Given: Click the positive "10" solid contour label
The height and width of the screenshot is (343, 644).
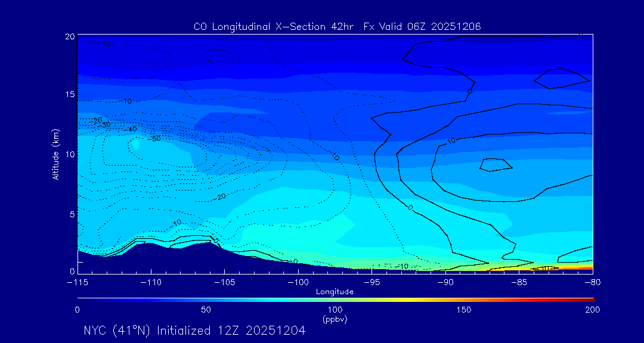Looking at the screenshot, I should (451, 141).
